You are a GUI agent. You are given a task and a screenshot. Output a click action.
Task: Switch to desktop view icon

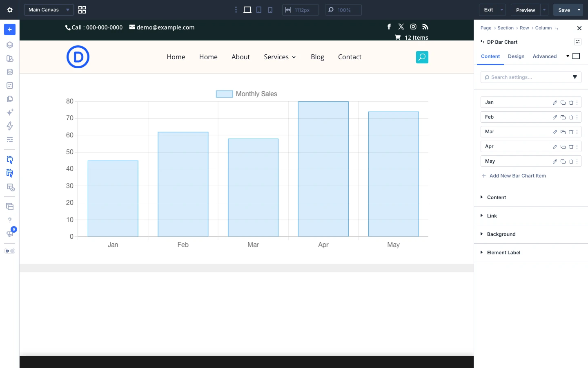coord(247,10)
